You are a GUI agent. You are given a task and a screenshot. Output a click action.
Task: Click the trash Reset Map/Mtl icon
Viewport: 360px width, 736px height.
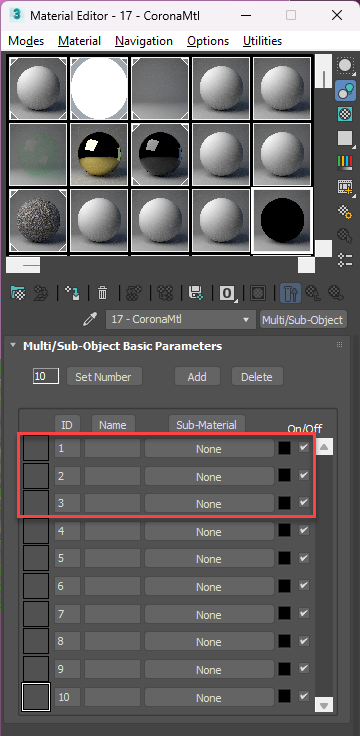102,293
